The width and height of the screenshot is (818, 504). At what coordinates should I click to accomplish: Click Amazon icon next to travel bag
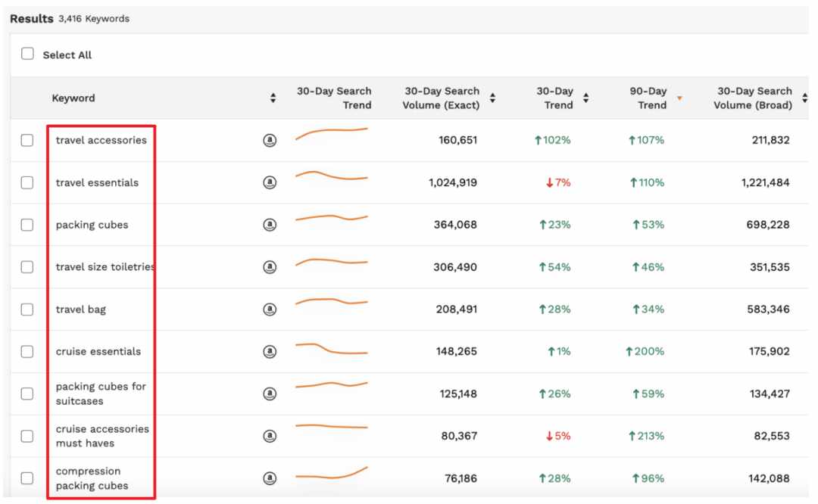(x=270, y=309)
